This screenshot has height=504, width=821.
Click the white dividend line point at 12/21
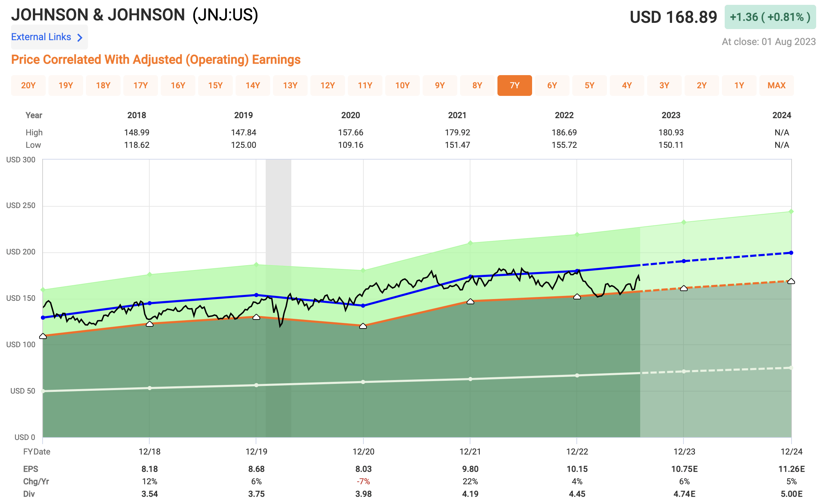pyautogui.click(x=470, y=379)
